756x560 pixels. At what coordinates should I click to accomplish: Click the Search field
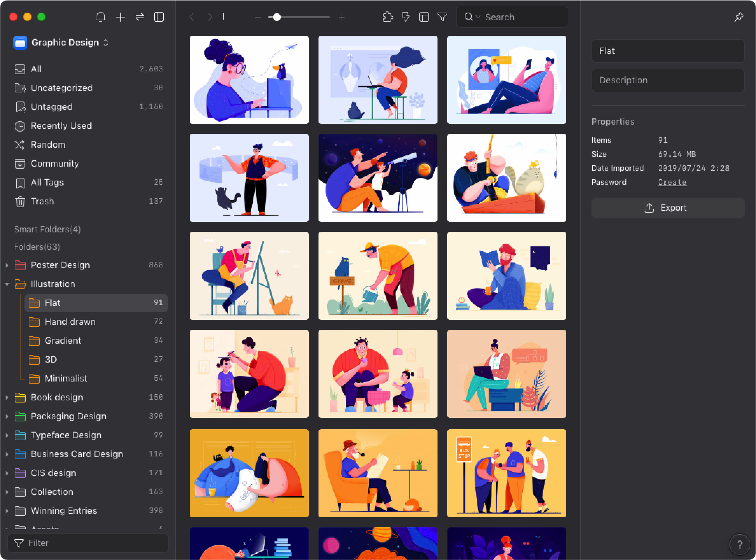[x=512, y=17]
